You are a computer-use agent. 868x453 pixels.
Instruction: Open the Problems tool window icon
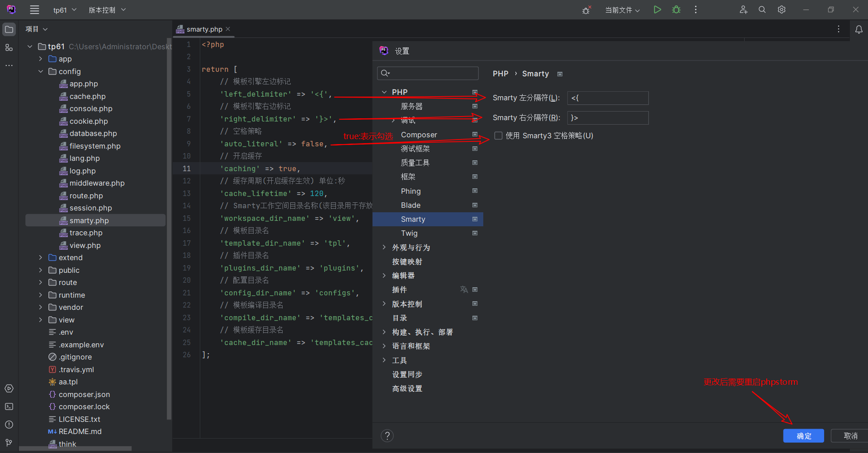pos(9,425)
